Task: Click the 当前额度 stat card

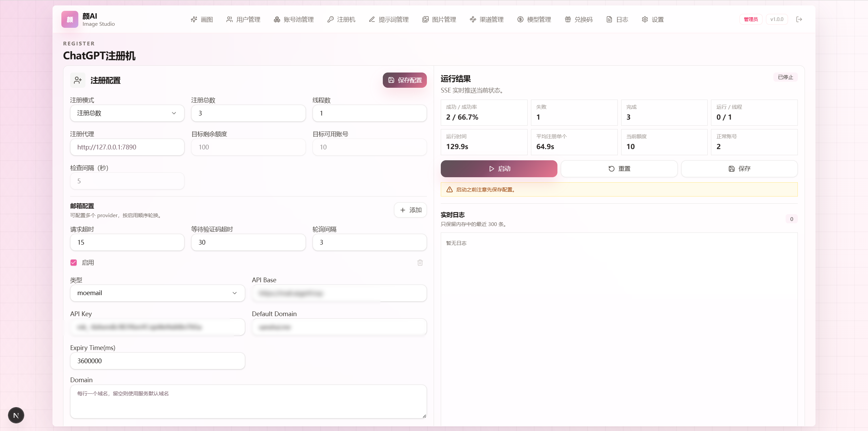Action: [664, 142]
